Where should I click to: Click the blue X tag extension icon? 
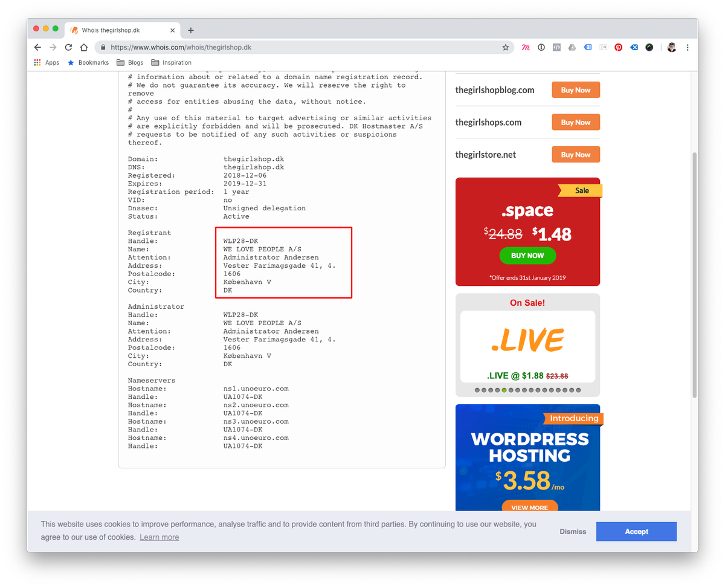[x=634, y=47]
